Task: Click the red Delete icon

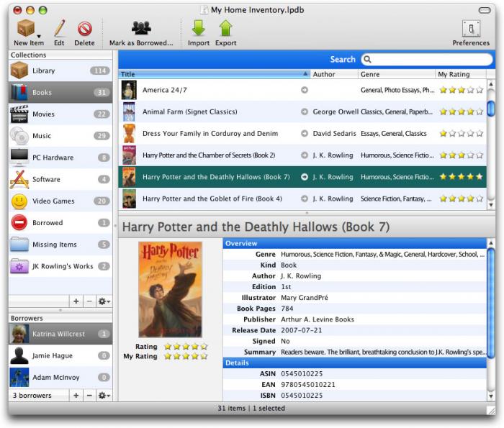Action: [x=84, y=29]
